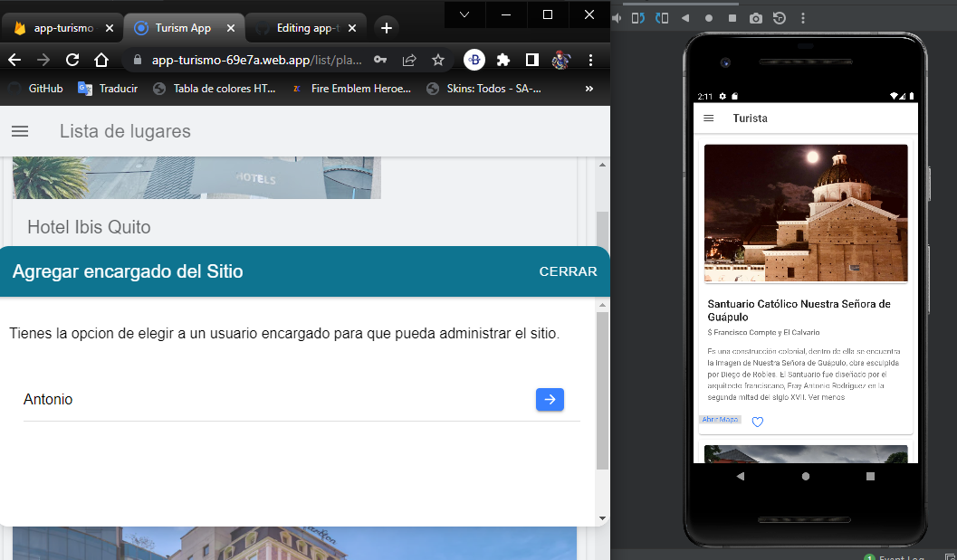
Task: Click the circular B extension icon
Action: [473, 60]
